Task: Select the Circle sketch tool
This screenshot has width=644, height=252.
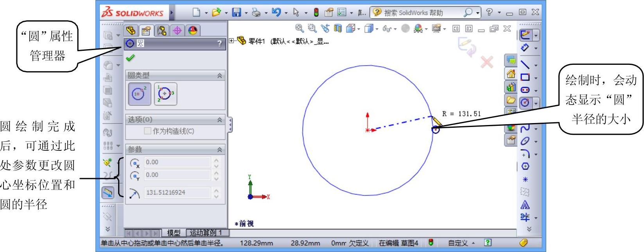Action: click(525, 103)
